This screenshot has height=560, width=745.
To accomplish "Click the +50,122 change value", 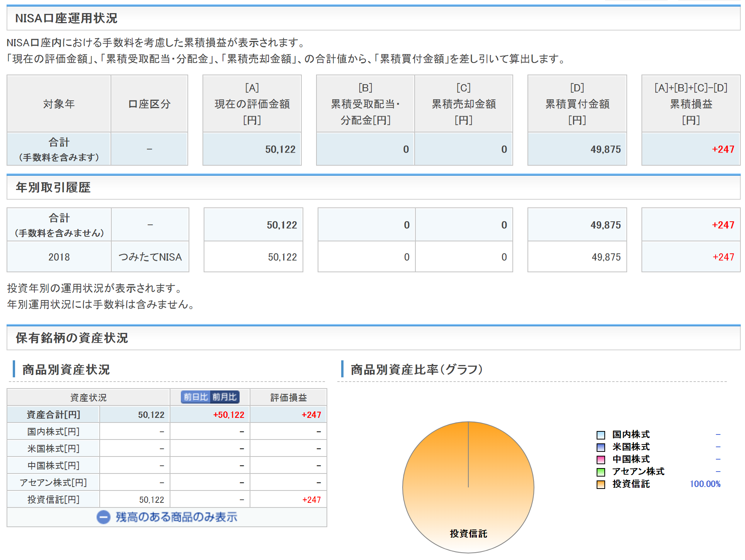I will pyautogui.click(x=229, y=415).
